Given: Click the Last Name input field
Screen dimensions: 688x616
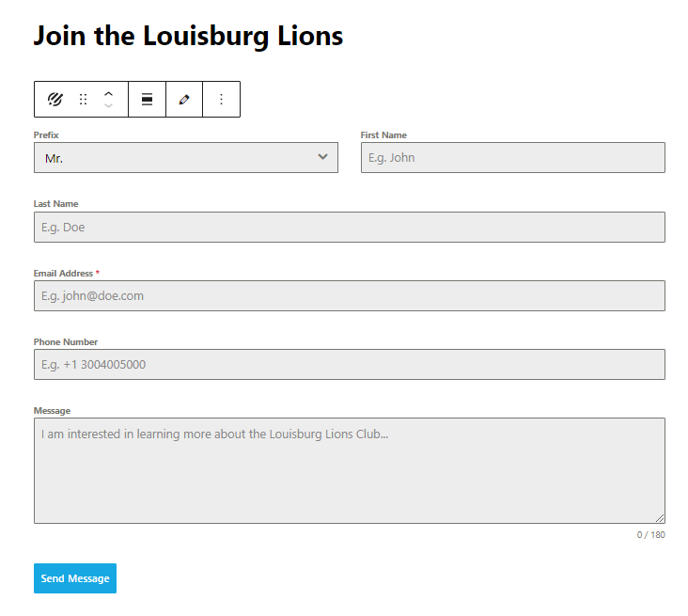Looking at the screenshot, I should 349,227.
